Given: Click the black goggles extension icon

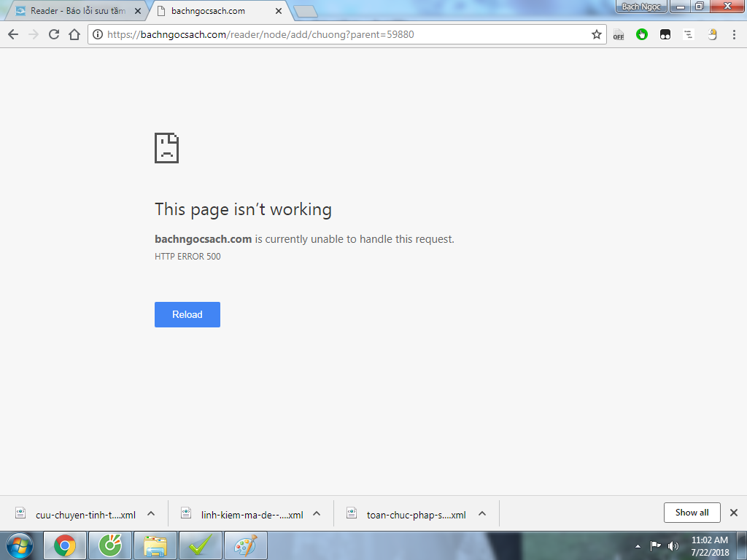Looking at the screenshot, I should point(665,34).
